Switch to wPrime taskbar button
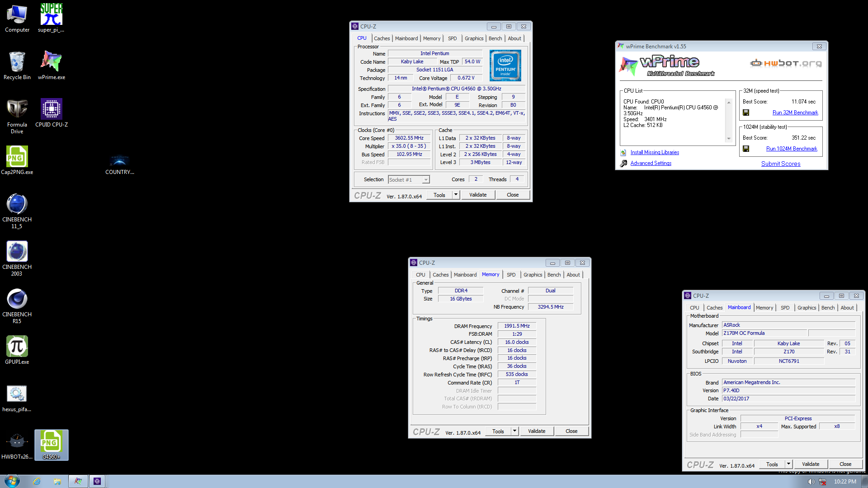The width and height of the screenshot is (868, 488). [x=78, y=482]
